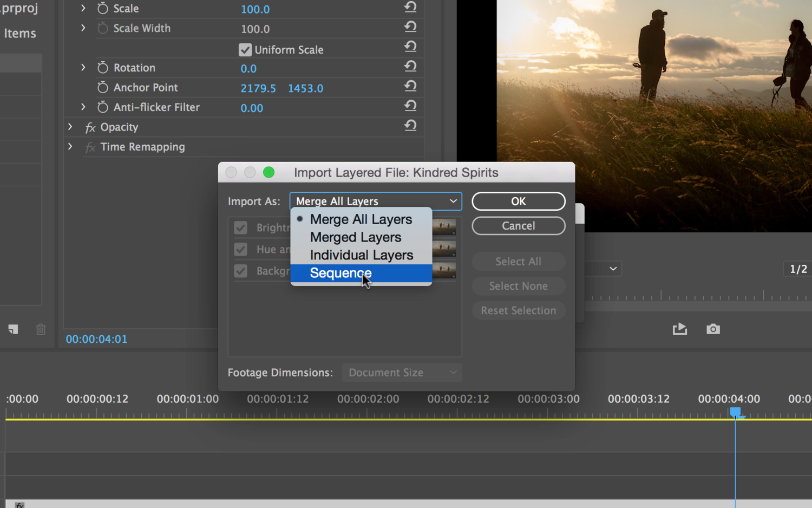Click the fx icon next to Opacity
Image resolution: width=812 pixels, height=508 pixels.
coord(90,127)
